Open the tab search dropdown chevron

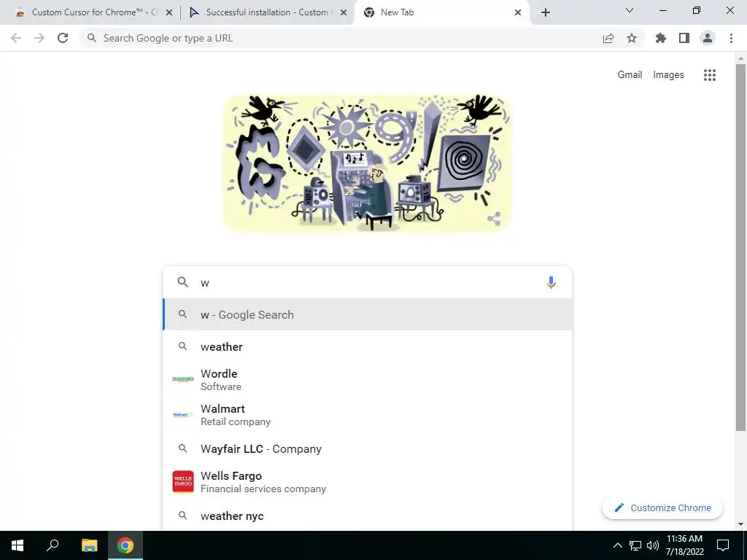click(x=630, y=10)
